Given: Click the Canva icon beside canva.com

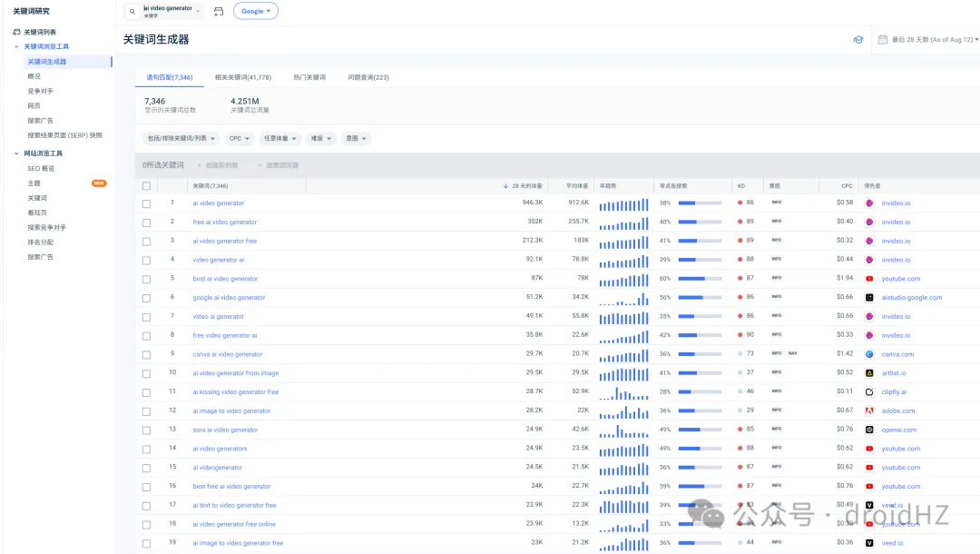Looking at the screenshot, I should coord(869,354).
